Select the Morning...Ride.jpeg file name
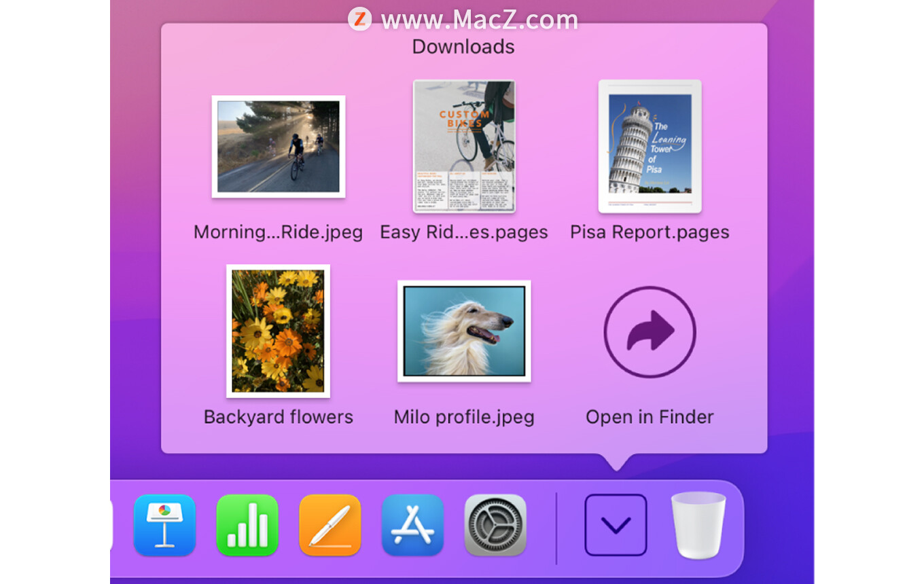 [x=279, y=232]
